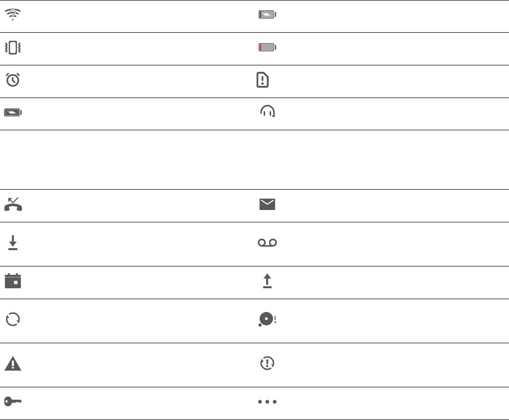Click the storage disc alert icon

point(267,320)
